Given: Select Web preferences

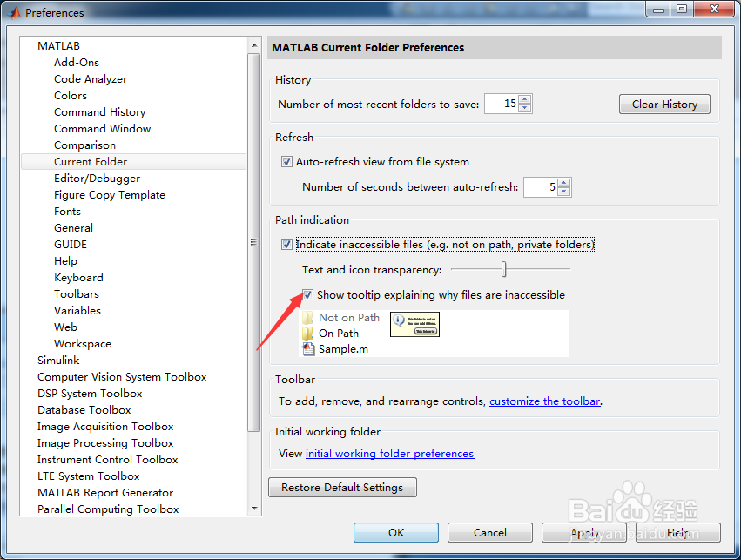Looking at the screenshot, I should 65,327.
